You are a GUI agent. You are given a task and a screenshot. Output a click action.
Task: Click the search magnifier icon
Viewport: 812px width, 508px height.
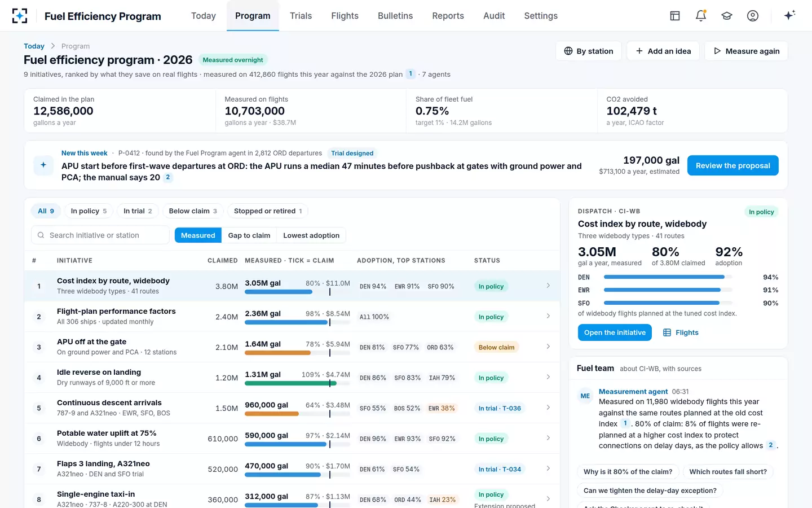(x=41, y=235)
